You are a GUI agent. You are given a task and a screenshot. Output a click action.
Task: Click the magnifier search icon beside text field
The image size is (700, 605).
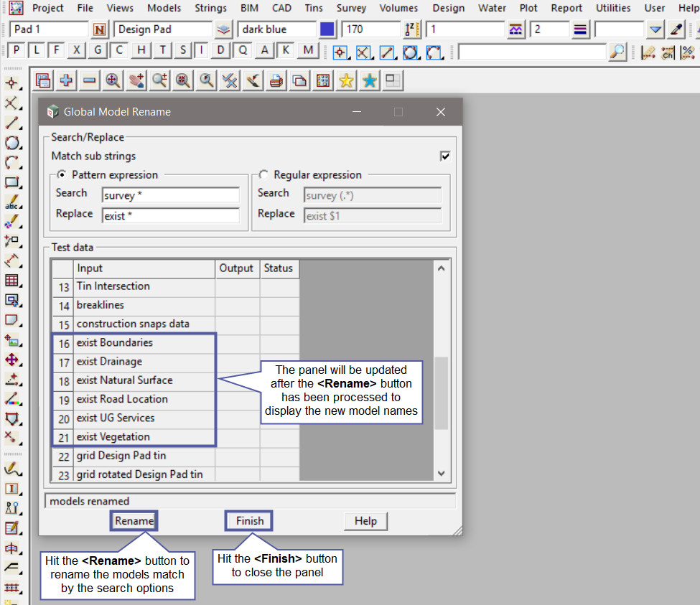tap(617, 52)
